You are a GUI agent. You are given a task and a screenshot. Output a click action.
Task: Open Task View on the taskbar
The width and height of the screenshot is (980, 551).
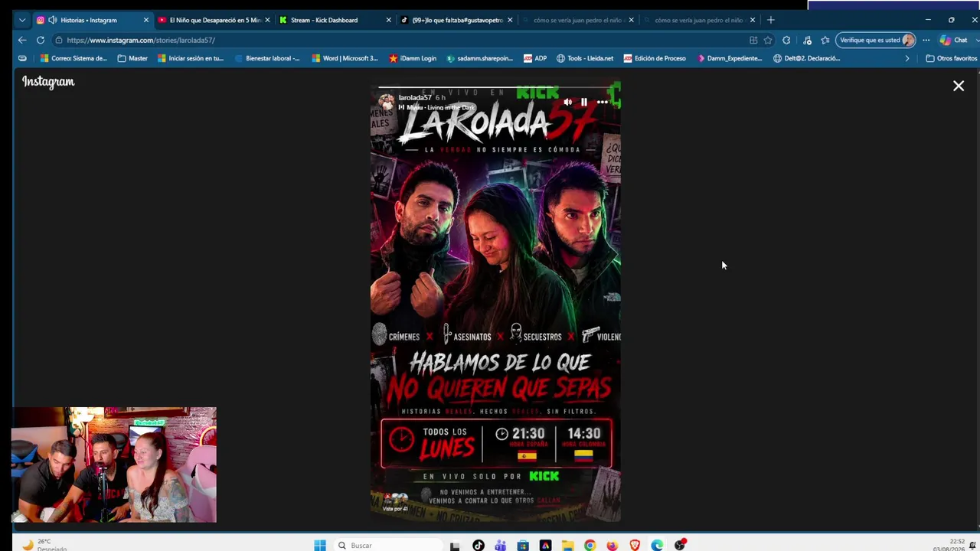point(455,546)
